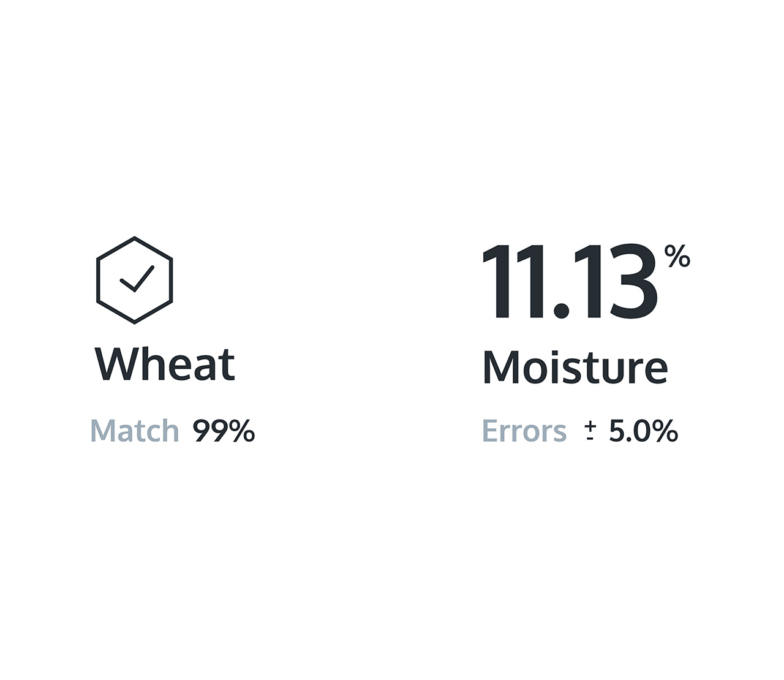784x680 pixels.
Task: Open the Moisture heading
Action: tap(575, 367)
